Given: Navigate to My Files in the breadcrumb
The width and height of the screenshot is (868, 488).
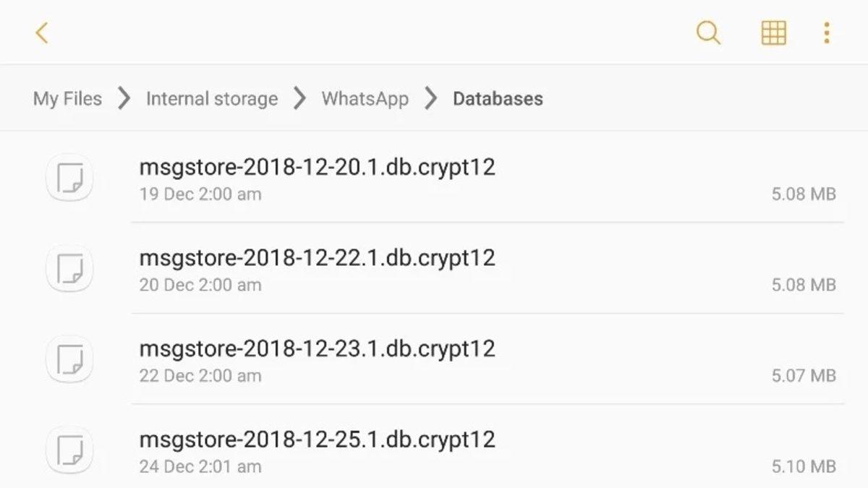Looking at the screenshot, I should pyautogui.click(x=66, y=98).
